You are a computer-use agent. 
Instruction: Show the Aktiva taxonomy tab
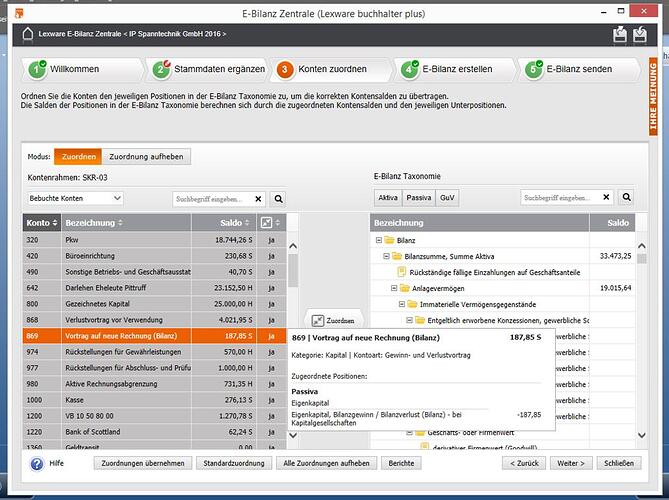[x=388, y=198]
